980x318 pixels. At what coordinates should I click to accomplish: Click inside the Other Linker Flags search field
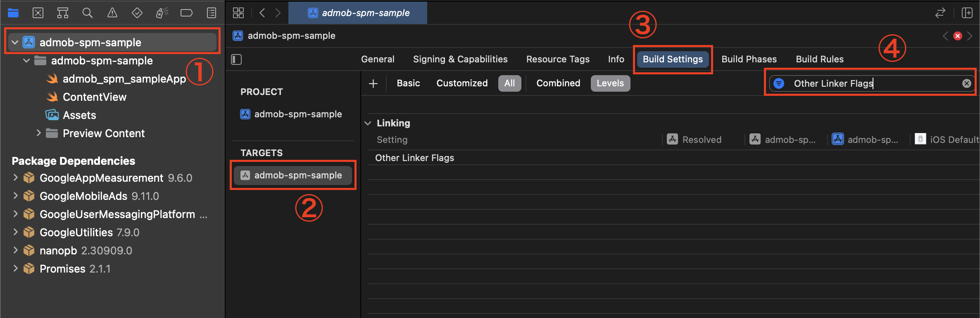[x=872, y=83]
